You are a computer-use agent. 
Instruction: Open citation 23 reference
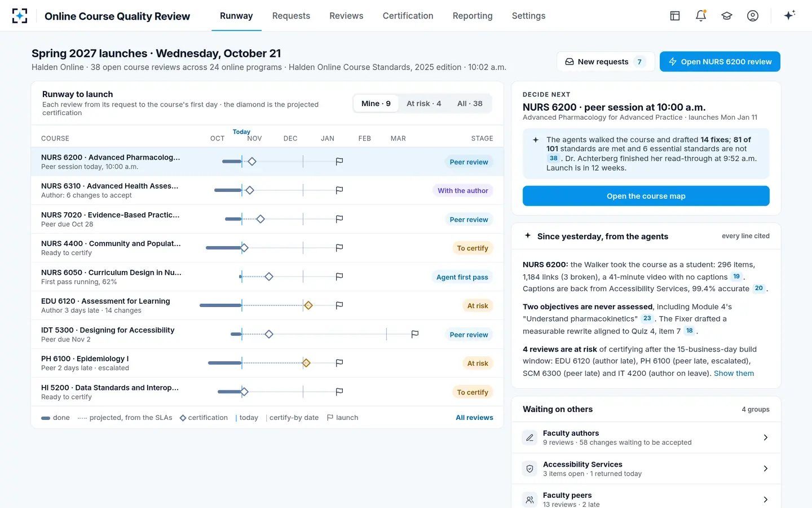point(647,318)
